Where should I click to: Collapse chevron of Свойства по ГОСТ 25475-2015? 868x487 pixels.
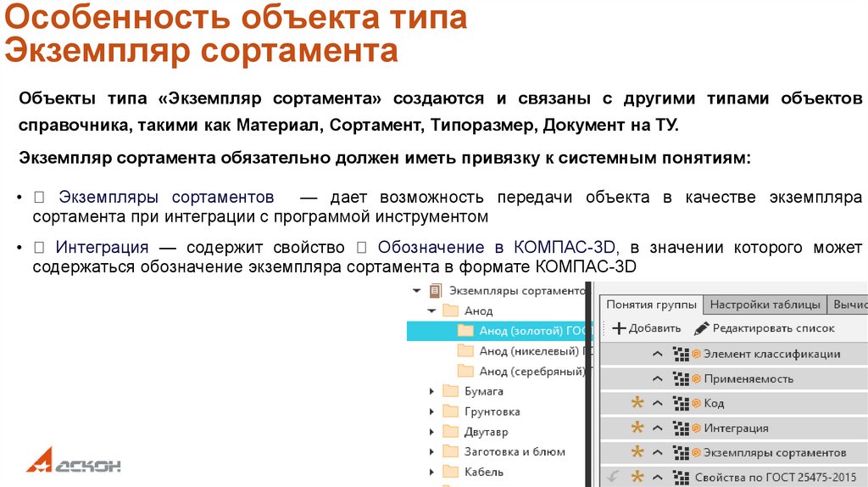point(657,477)
